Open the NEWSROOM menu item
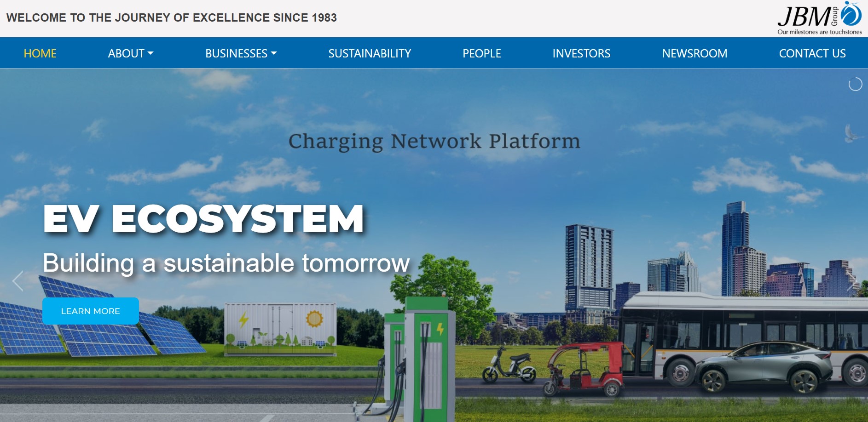 click(x=694, y=53)
